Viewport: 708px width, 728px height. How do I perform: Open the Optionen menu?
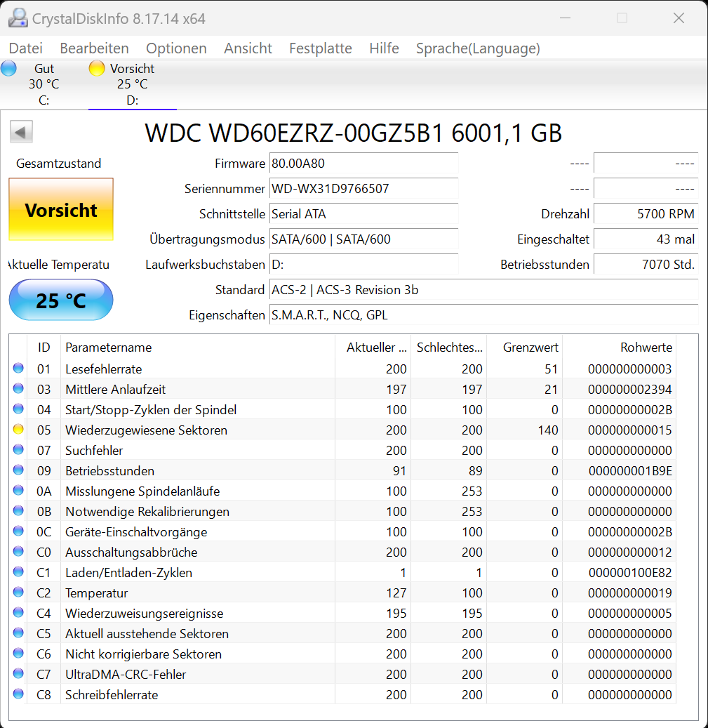pyautogui.click(x=176, y=48)
